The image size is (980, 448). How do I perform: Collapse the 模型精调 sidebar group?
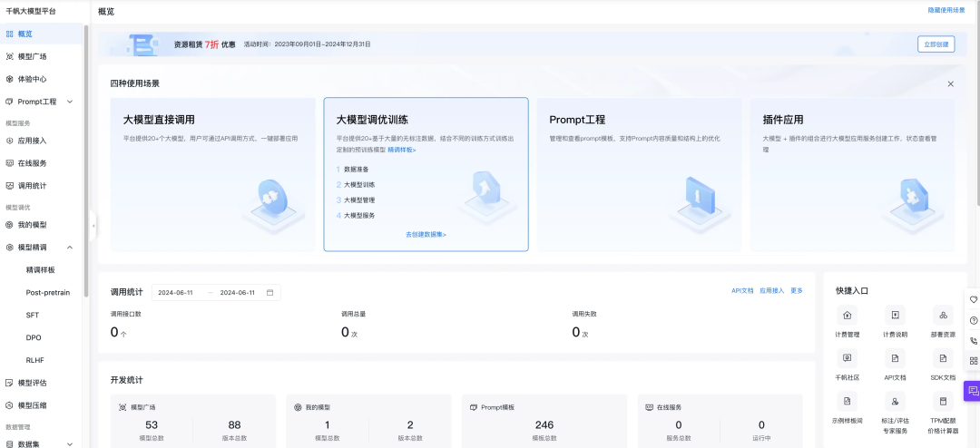click(70, 247)
